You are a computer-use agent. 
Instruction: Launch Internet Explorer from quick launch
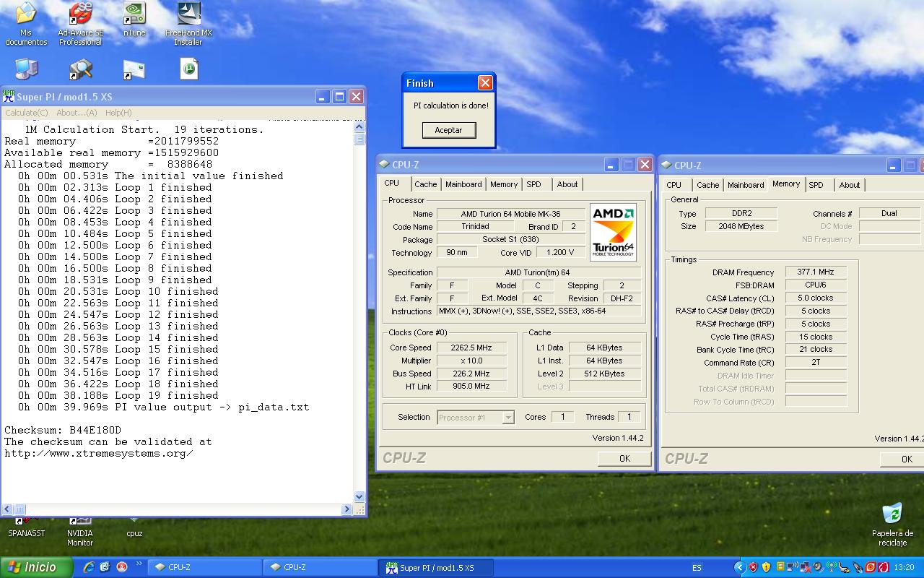click(89, 567)
